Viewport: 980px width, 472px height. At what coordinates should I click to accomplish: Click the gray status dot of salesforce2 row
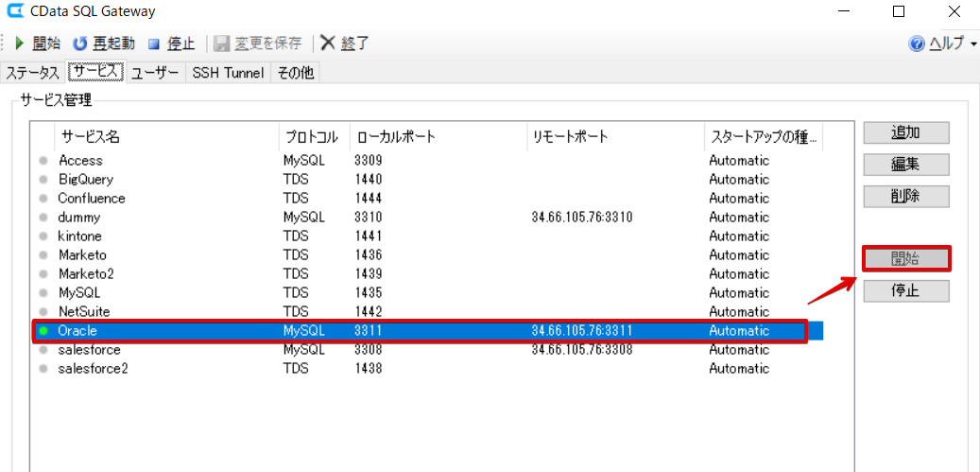(43, 369)
